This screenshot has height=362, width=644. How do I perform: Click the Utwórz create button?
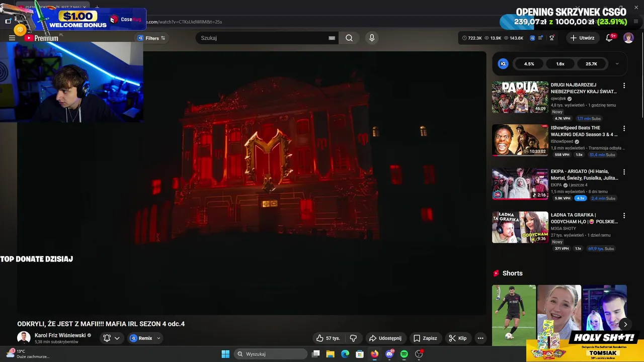point(583,38)
